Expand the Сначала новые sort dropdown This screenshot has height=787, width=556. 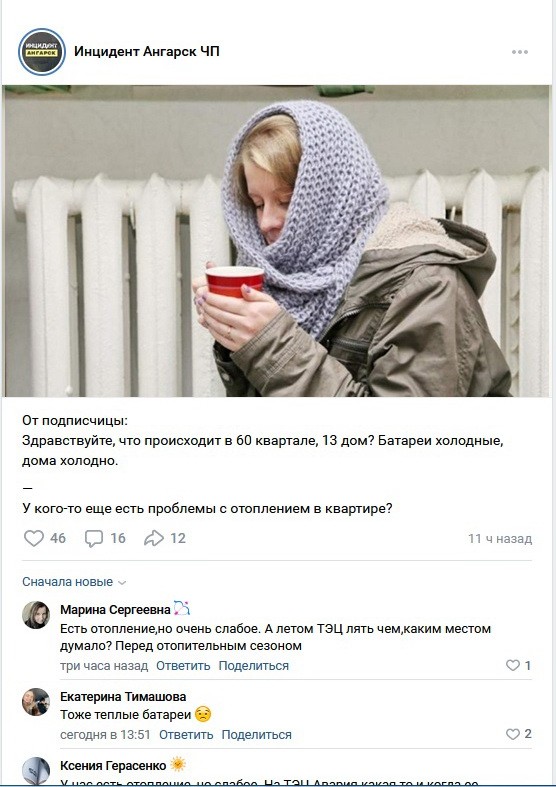click(74, 582)
